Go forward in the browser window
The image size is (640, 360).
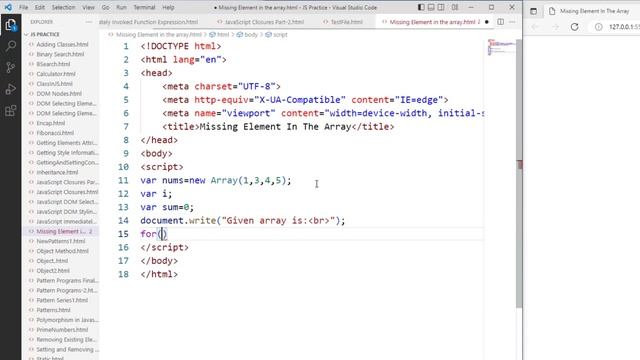tap(555, 27)
